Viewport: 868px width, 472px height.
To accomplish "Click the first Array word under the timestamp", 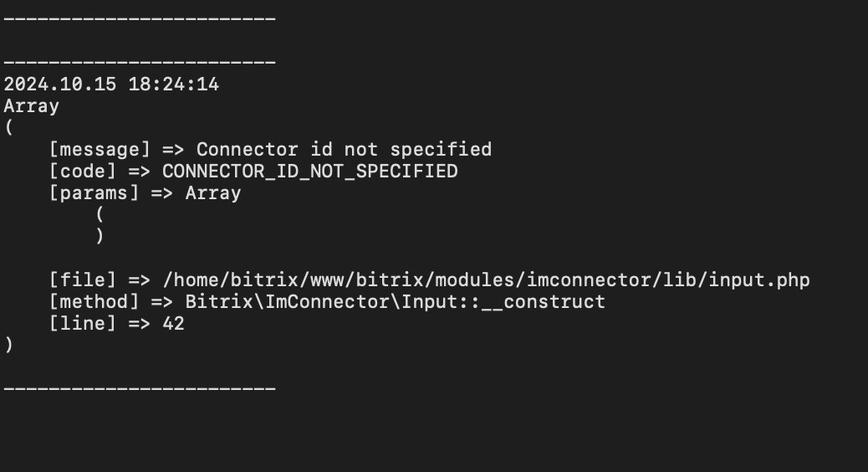I will coord(32,106).
